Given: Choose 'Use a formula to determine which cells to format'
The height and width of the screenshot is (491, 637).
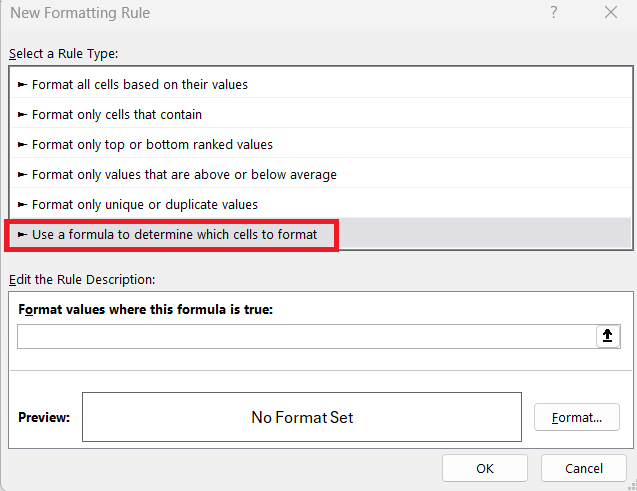Looking at the screenshot, I should (x=321, y=234).
